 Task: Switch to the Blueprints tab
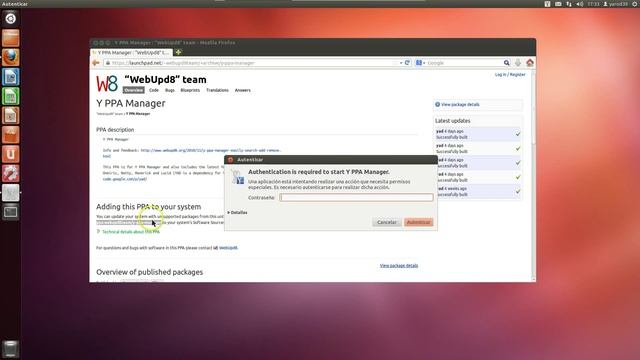pos(190,90)
